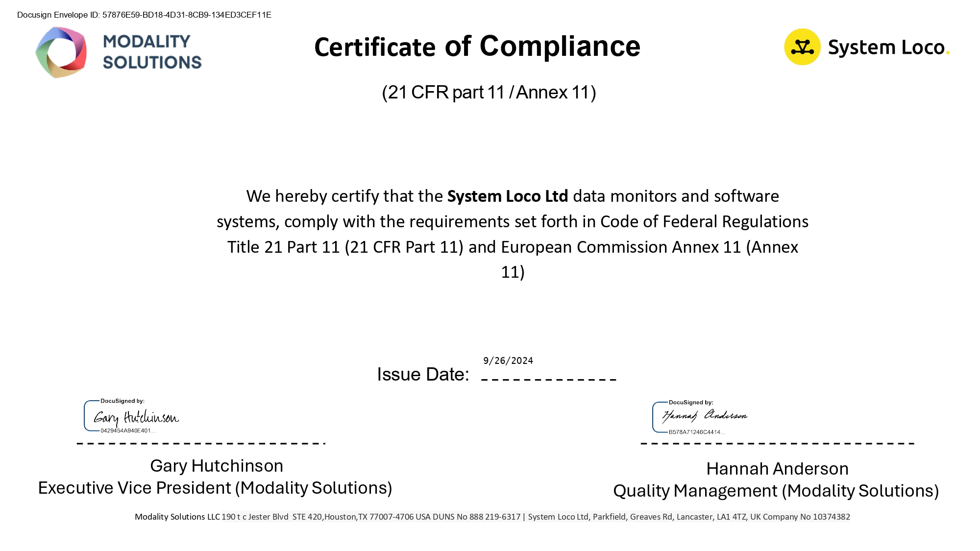Click the 21 CFR part 11 subtitle
Image resolution: width=980 pixels, height=551 pixels.
489,93
